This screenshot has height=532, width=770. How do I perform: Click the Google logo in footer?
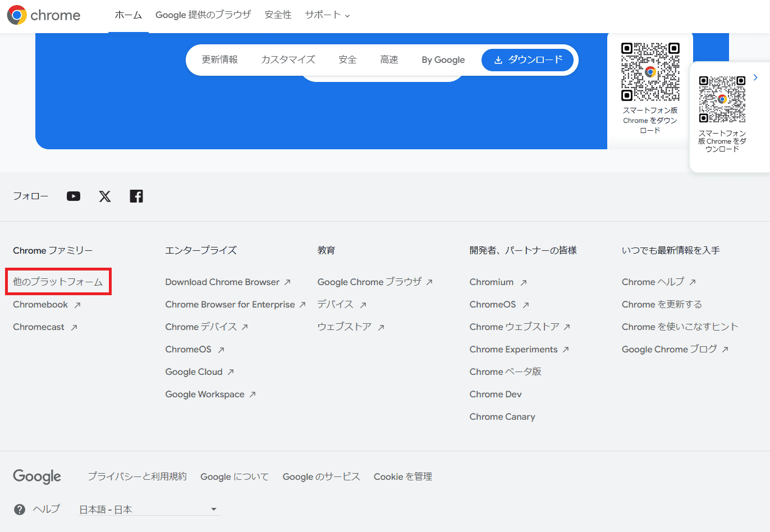tap(37, 476)
